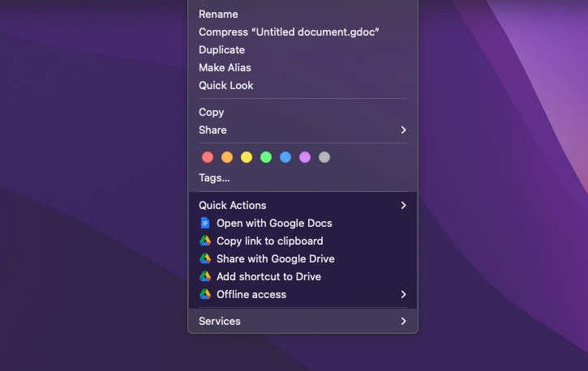Click the Drive icon next to Offline access
Viewport: 588px width, 371px height.
coord(205,294)
